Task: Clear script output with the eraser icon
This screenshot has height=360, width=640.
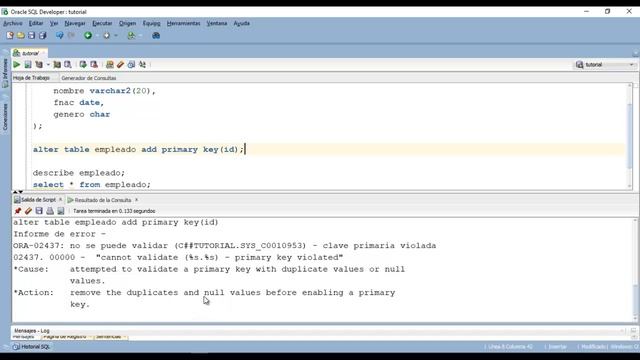Action: (x=28, y=211)
